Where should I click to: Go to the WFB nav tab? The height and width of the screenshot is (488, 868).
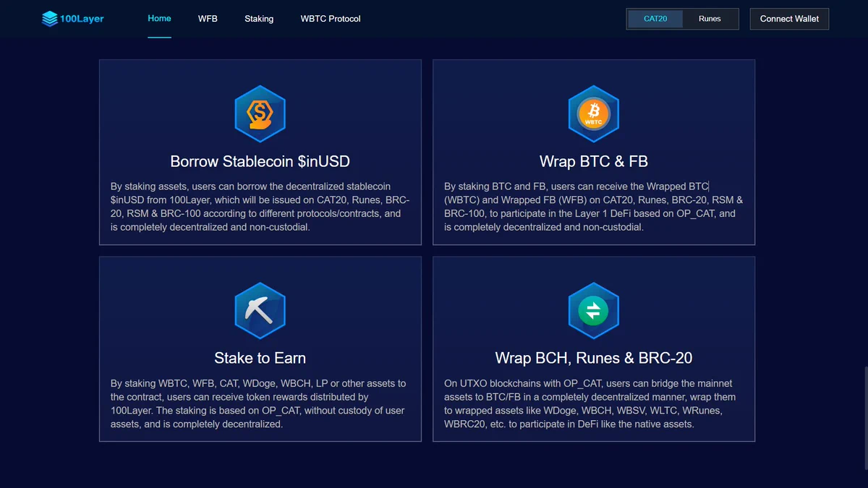208,19
